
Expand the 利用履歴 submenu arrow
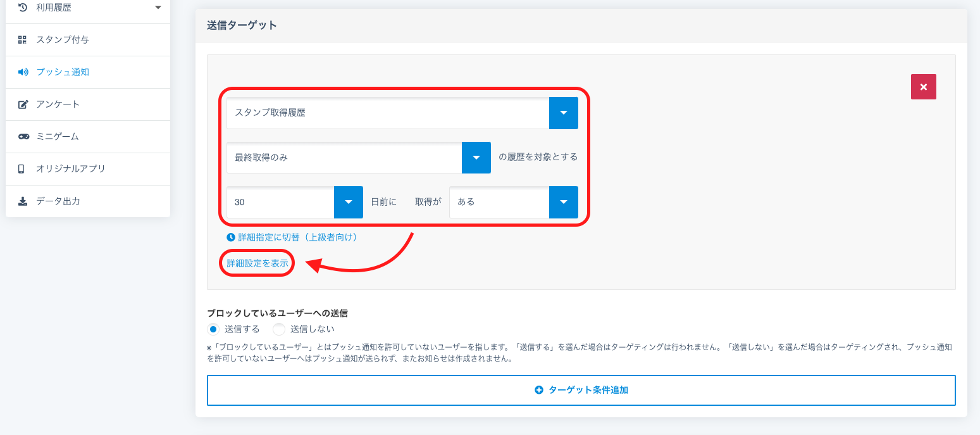coord(158,8)
